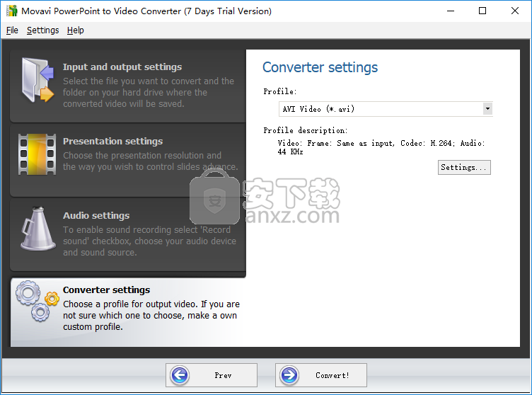532x395 pixels.
Task: Click the gears Converter settings icon
Action: click(x=37, y=301)
